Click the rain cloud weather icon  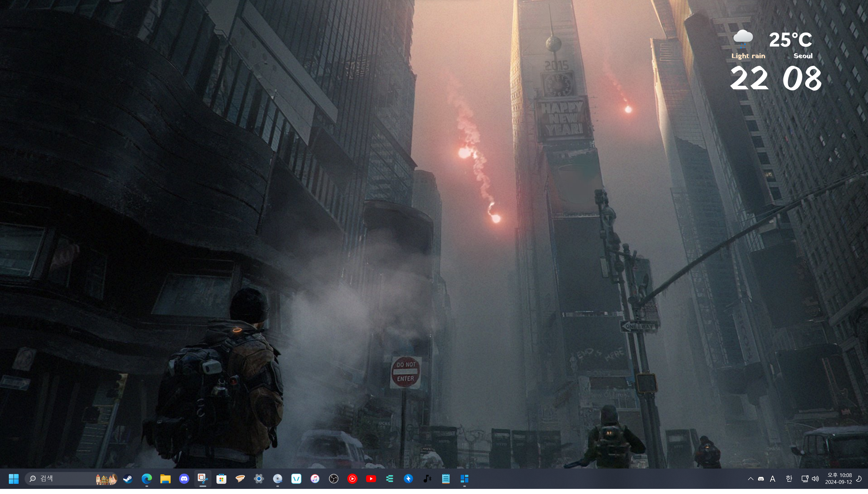coord(743,39)
